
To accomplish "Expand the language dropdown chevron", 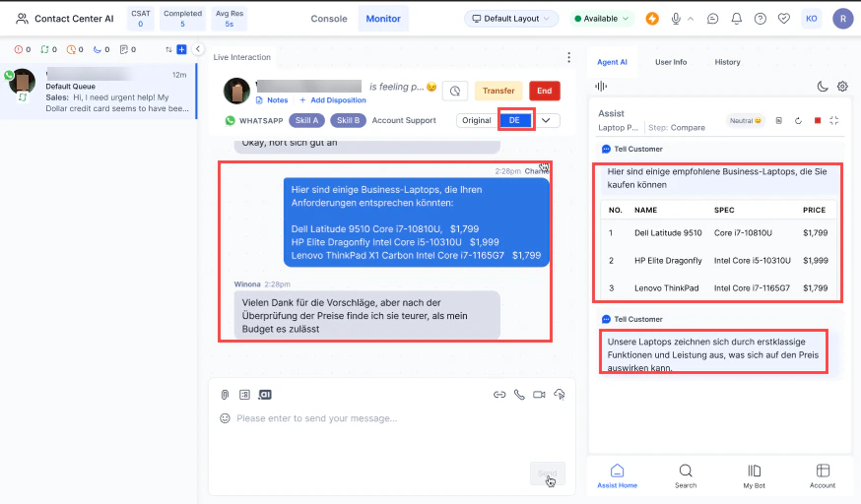I will [546, 121].
